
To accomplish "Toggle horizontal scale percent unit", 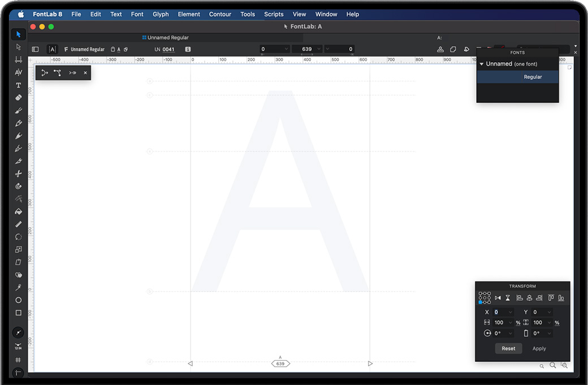I will point(518,323).
